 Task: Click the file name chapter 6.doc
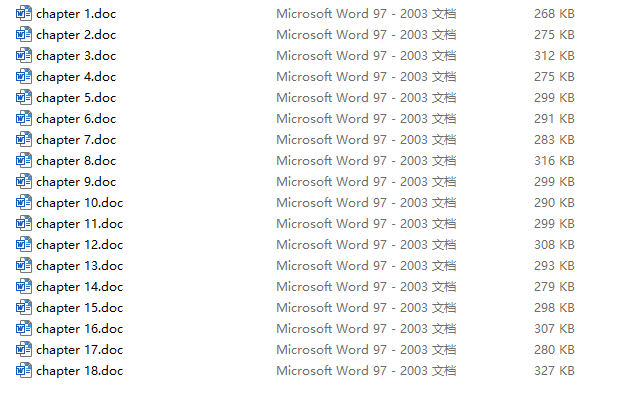click(x=76, y=119)
